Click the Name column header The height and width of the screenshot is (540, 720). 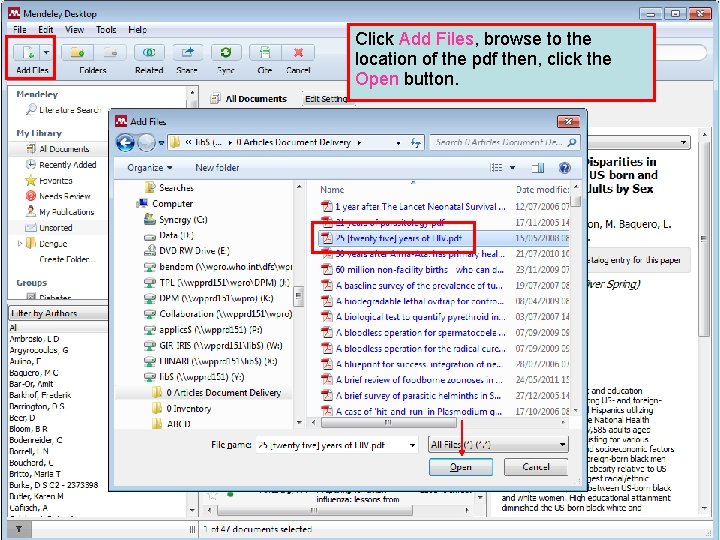[x=332, y=189]
